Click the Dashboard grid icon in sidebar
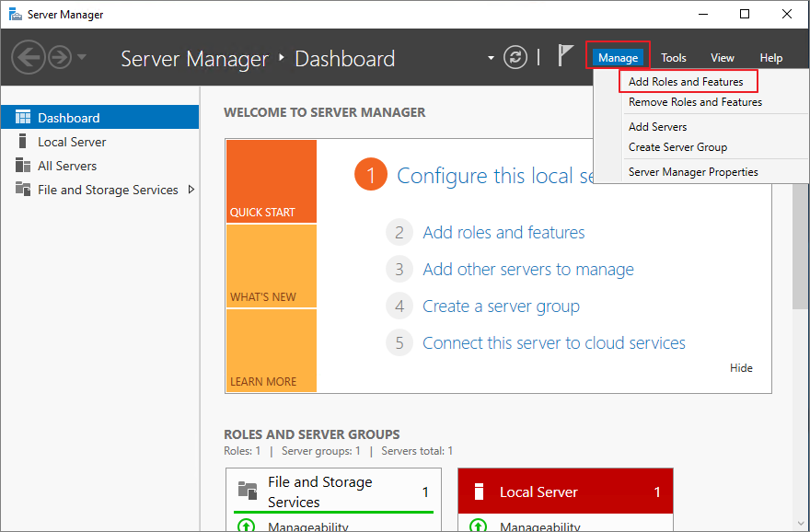 tap(23, 117)
